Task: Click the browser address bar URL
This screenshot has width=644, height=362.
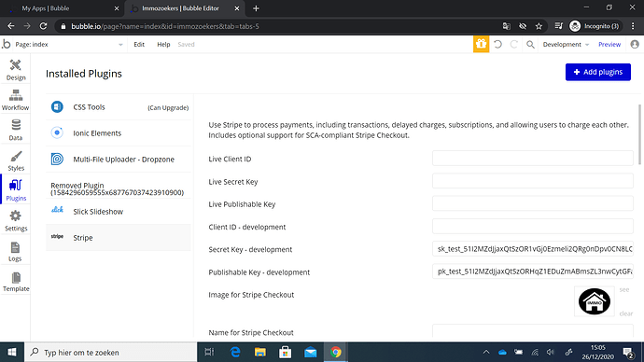Action: pos(165,26)
